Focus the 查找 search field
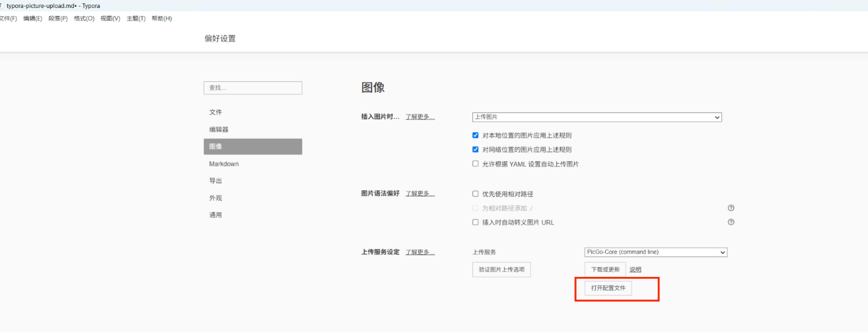This screenshot has height=332, width=868. pyautogui.click(x=253, y=88)
